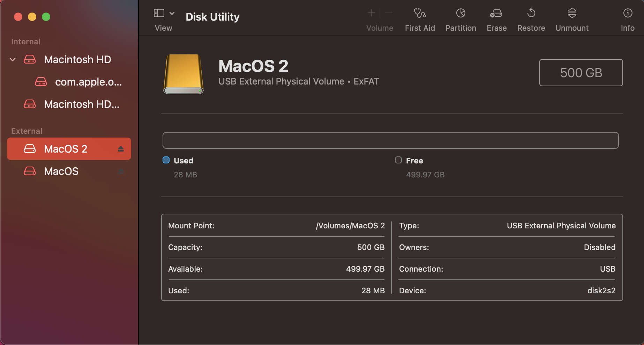
Task: Click the disk usage bar
Action: (390, 140)
